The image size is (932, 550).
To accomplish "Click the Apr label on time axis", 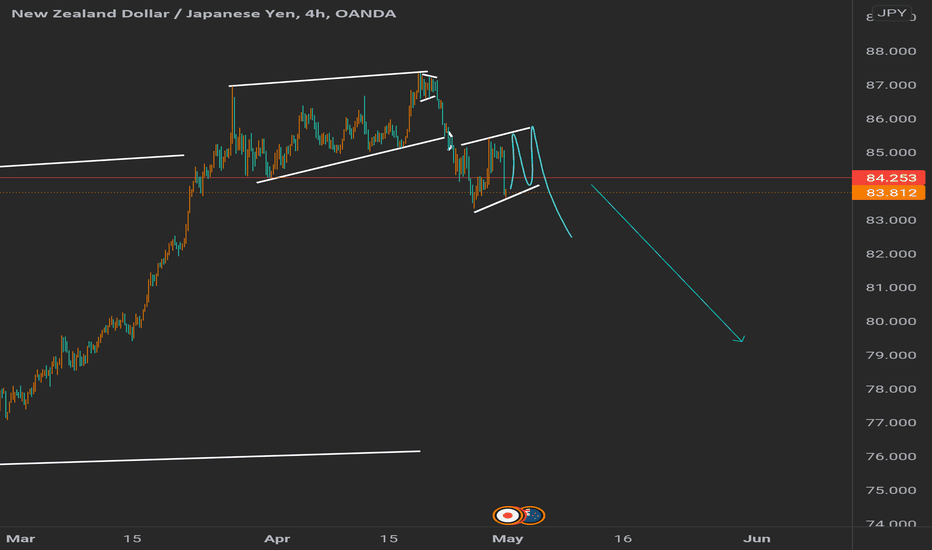I will [277, 539].
